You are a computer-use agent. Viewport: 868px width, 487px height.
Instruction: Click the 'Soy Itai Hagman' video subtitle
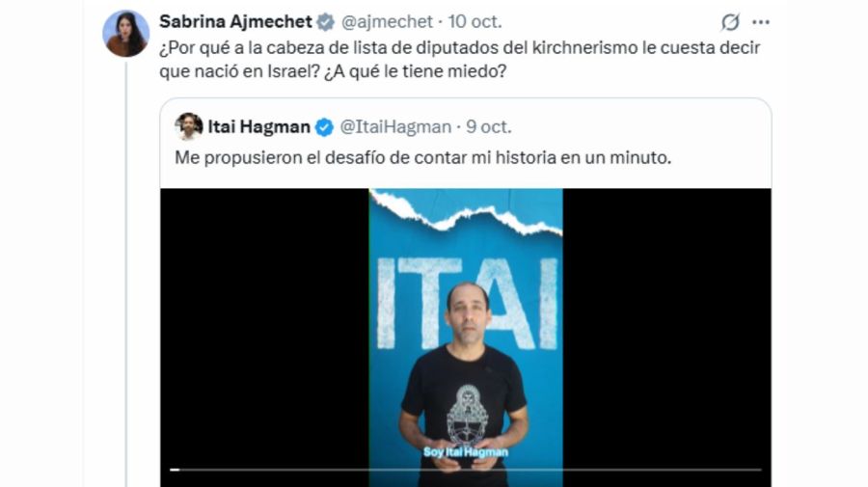click(466, 452)
